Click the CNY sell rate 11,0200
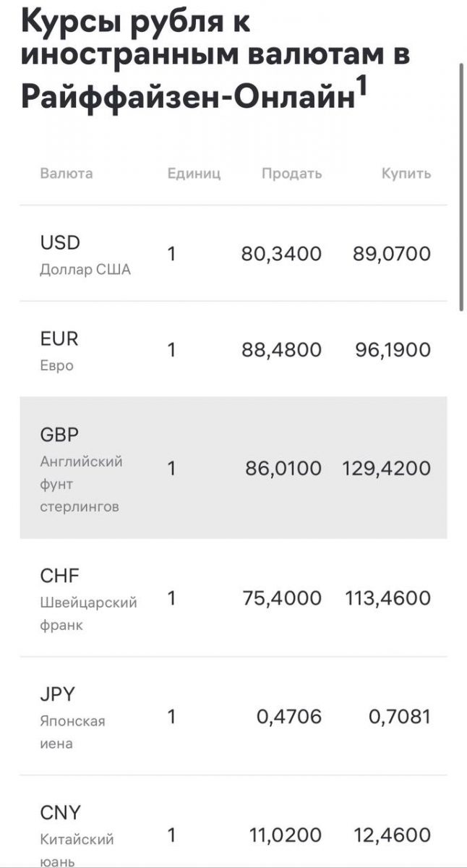This screenshot has height=868, width=467. pos(286,835)
